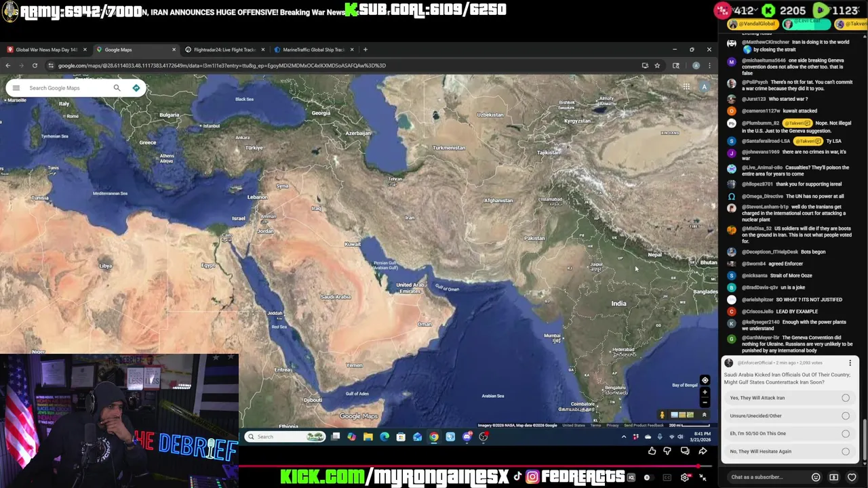
Task: Click the @EnforcerOfficial poll author name
Action: click(x=755, y=363)
